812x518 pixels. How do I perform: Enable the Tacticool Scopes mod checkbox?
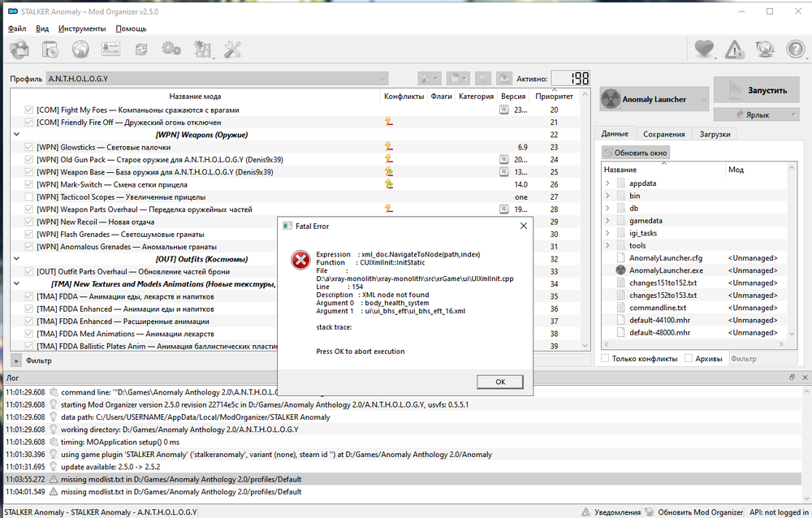pyautogui.click(x=29, y=197)
